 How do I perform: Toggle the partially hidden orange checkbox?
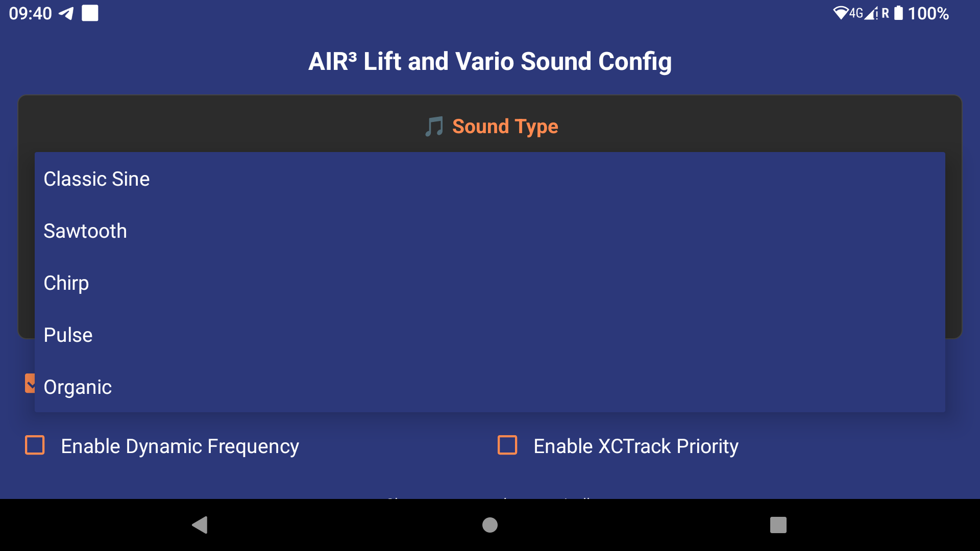tap(30, 383)
